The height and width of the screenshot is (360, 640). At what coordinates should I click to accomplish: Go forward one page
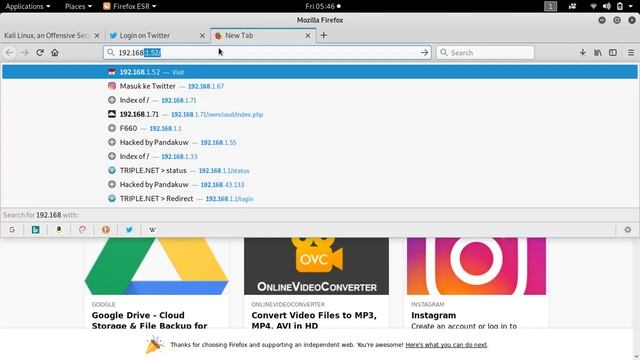[x=24, y=53]
